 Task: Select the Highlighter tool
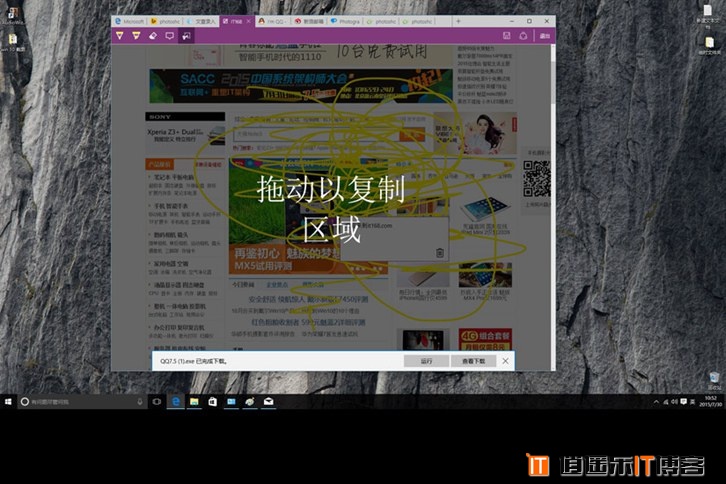click(x=136, y=36)
